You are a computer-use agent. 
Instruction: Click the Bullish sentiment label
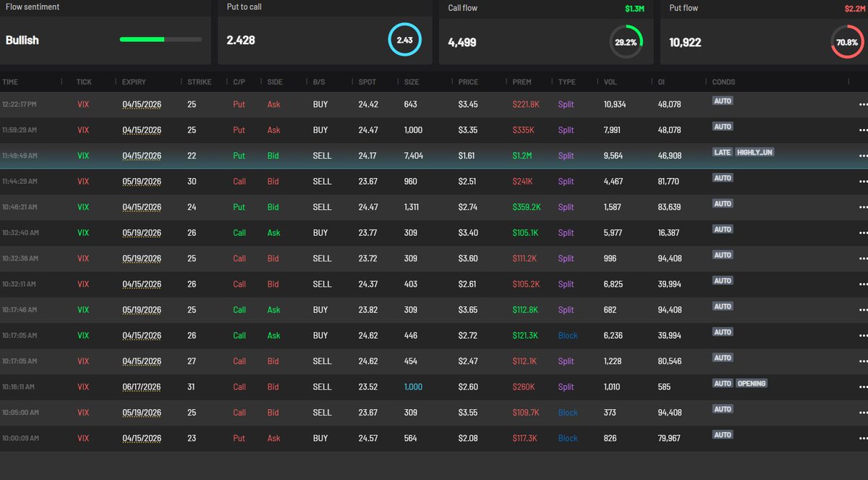22,41
